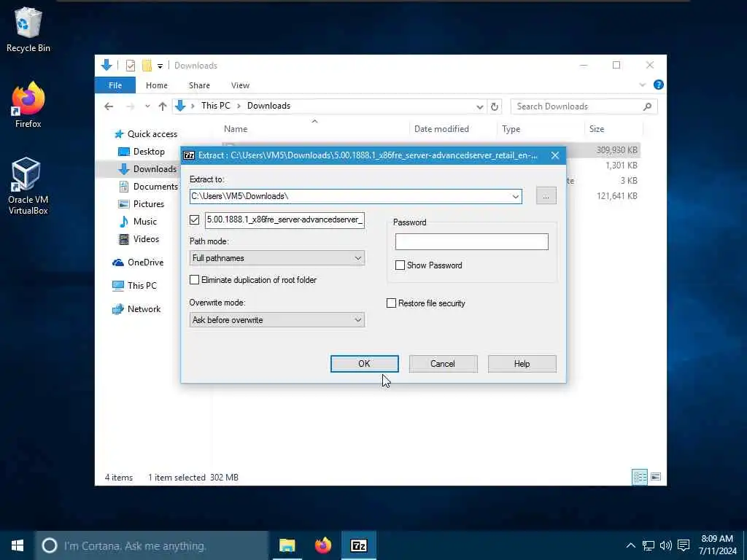Select the 7-Zip taskbar icon
The width and height of the screenshot is (747, 560).
pos(359,545)
